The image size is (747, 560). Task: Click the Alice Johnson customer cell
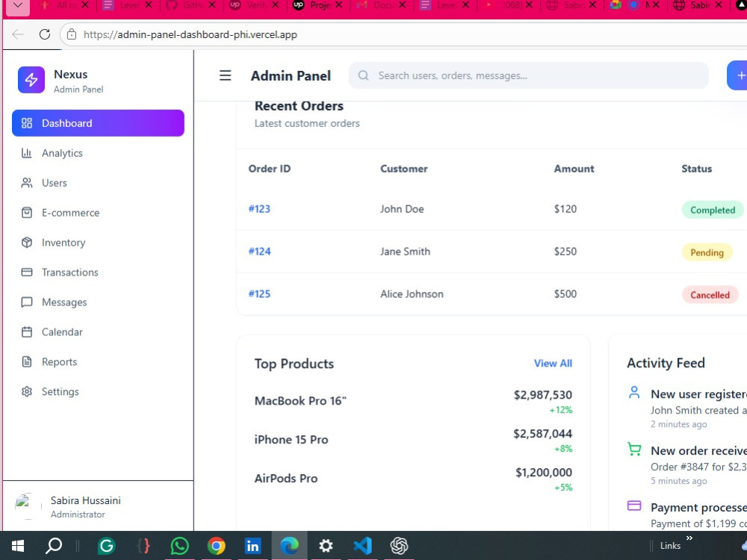click(412, 293)
